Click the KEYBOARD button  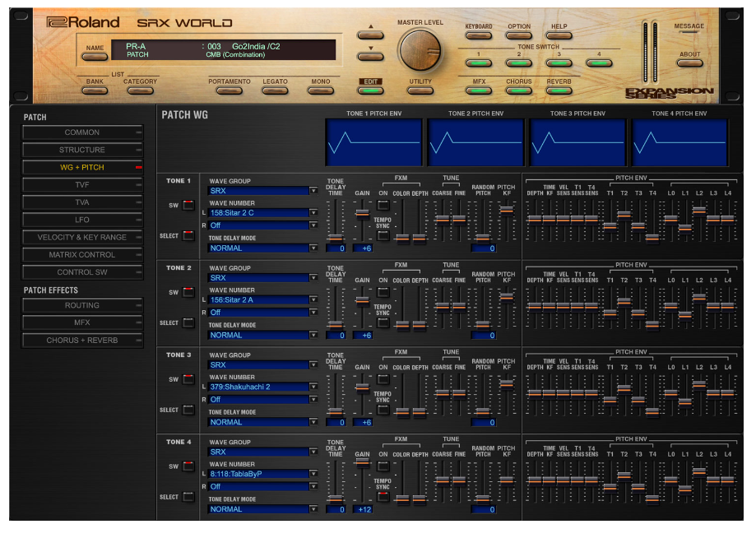[x=478, y=35]
